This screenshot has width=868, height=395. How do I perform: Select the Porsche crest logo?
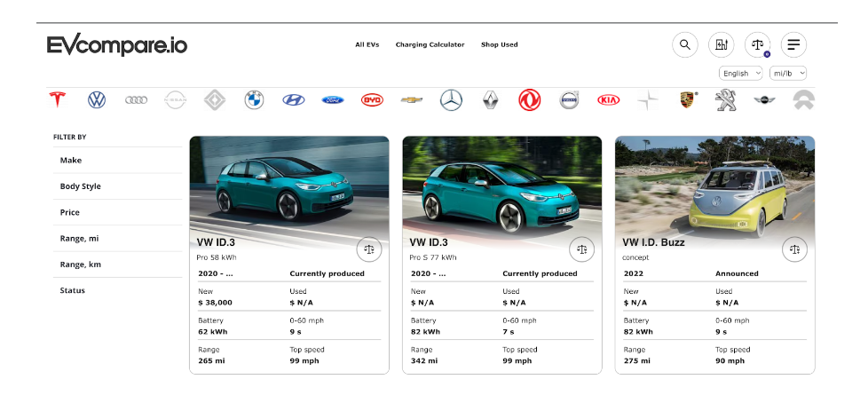688,100
